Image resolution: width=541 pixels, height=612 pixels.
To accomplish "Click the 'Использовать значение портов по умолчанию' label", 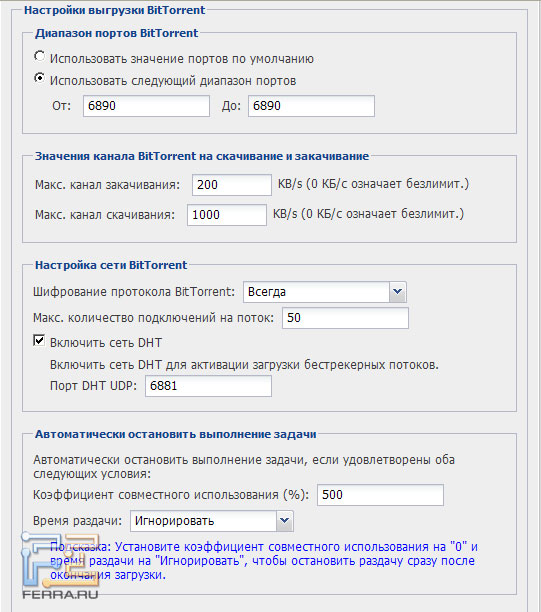I will 182,59.
